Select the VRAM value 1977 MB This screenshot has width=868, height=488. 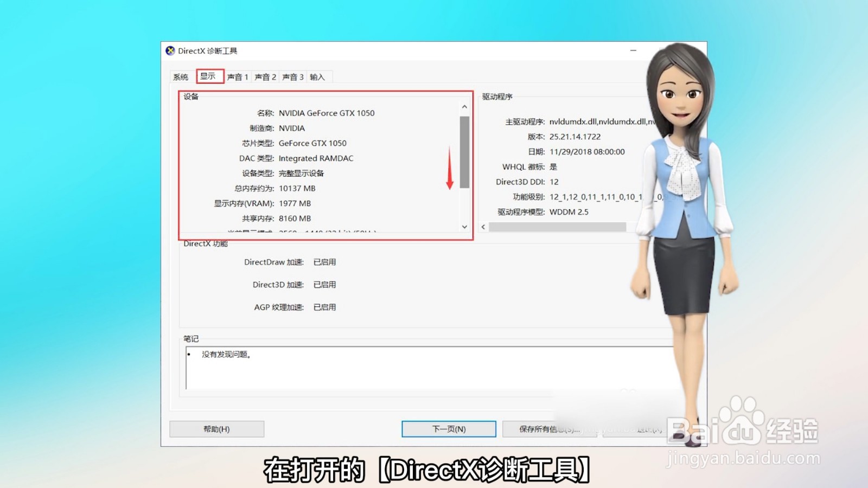click(x=295, y=203)
